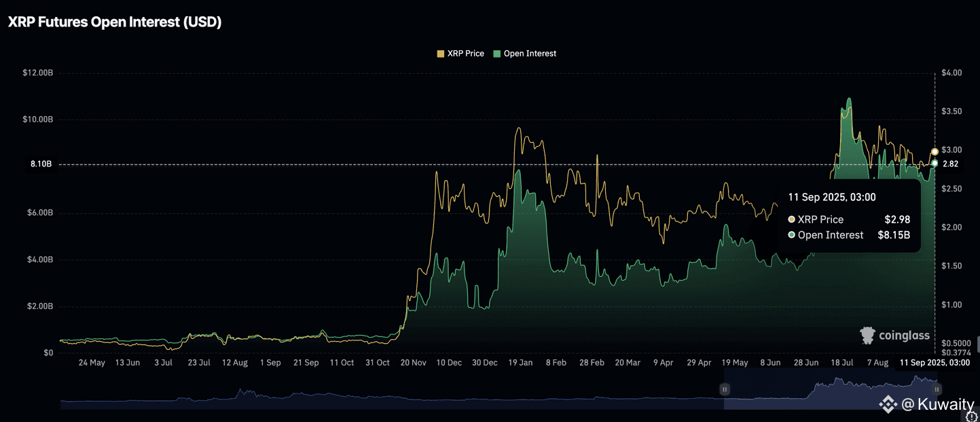Viewport: 980px width, 422px height.
Task: Click the @Kuwaity username watermark
Action: pyautogui.click(x=937, y=405)
